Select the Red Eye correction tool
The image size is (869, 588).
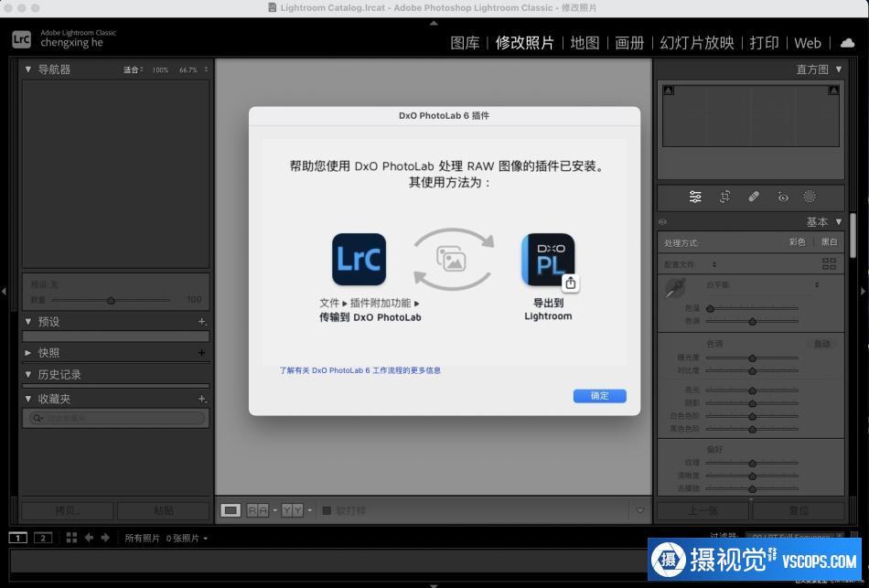click(x=782, y=197)
